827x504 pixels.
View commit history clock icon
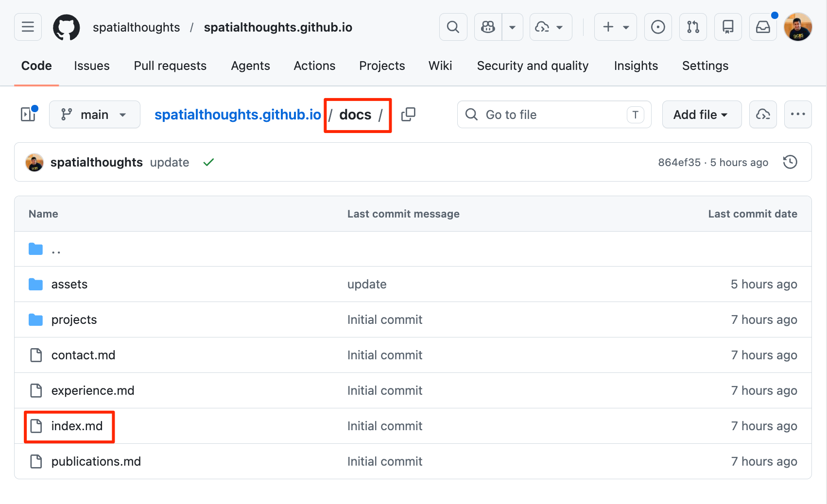[790, 162]
